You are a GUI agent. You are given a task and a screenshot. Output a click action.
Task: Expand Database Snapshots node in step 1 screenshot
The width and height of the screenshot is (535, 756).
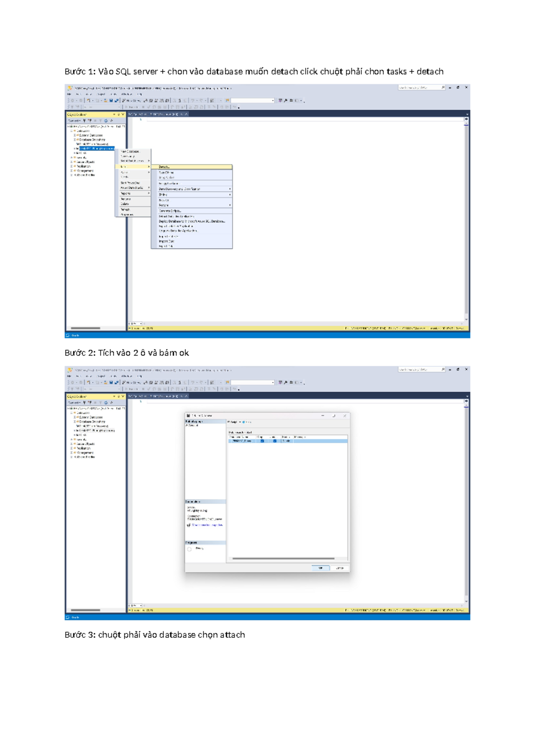(x=75, y=140)
